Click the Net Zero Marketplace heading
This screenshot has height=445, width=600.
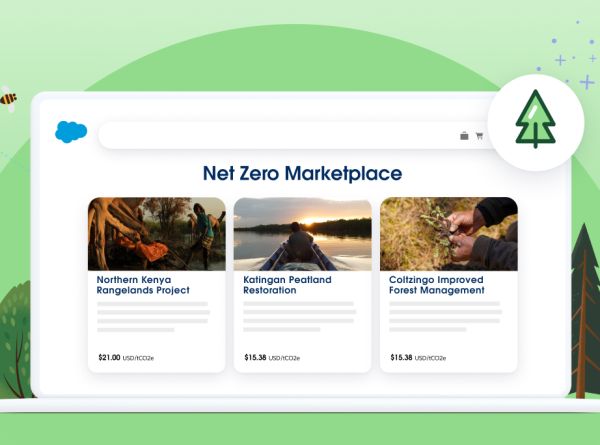302,173
